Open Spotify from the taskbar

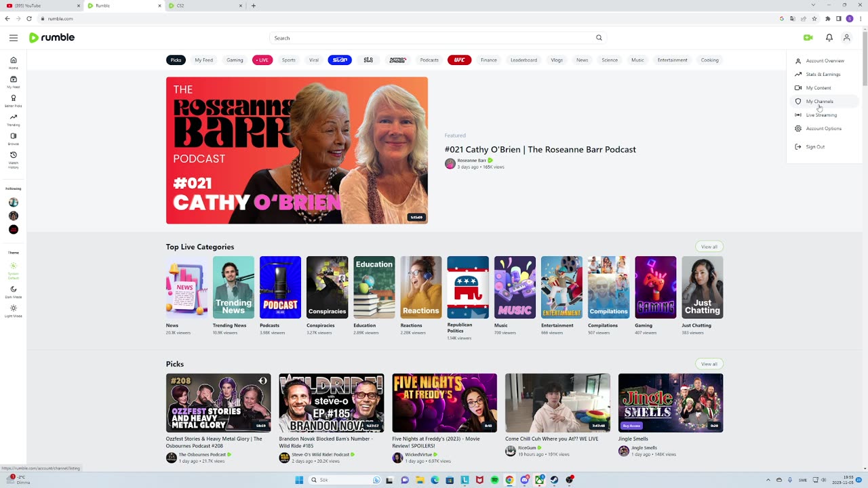tap(494, 480)
